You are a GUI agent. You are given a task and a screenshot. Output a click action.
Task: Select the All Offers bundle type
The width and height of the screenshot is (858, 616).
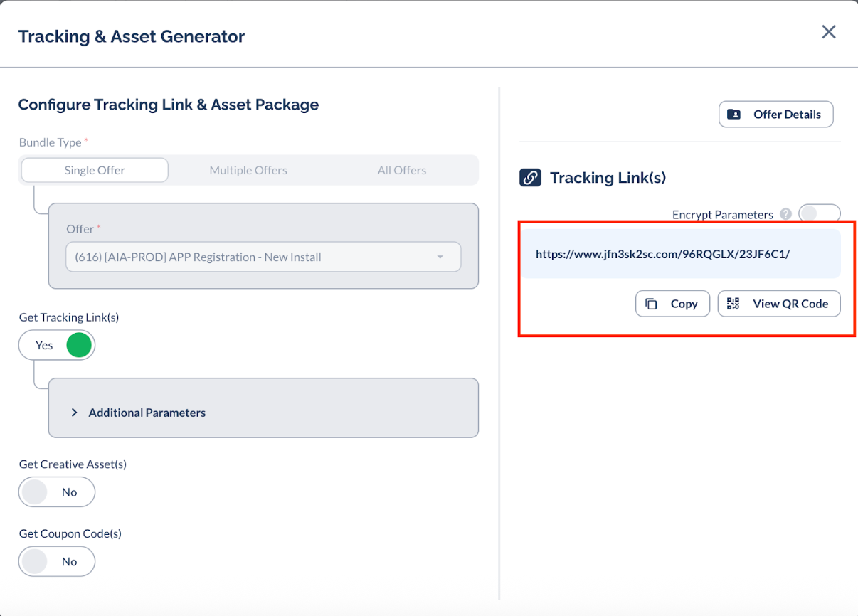pos(402,171)
